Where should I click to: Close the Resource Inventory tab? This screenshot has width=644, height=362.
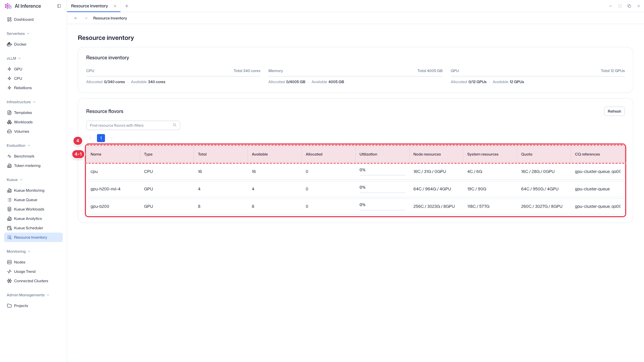coord(115,6)
